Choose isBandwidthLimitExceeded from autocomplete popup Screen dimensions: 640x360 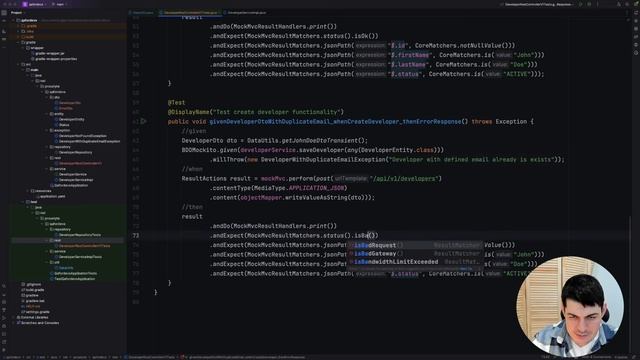click(416, 262)
